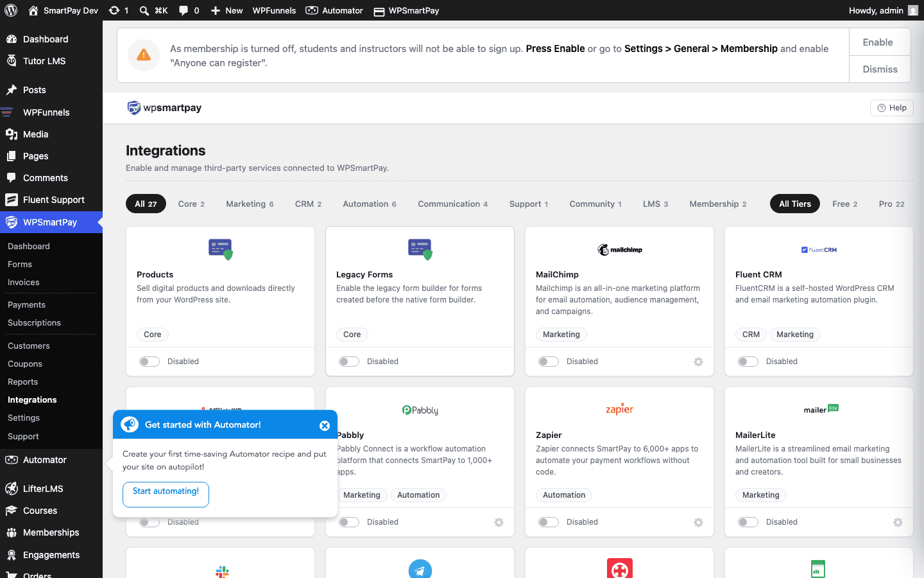Screen dimensions: 924x578
Task: Click the Help button
Action: (x=892, y=108)
